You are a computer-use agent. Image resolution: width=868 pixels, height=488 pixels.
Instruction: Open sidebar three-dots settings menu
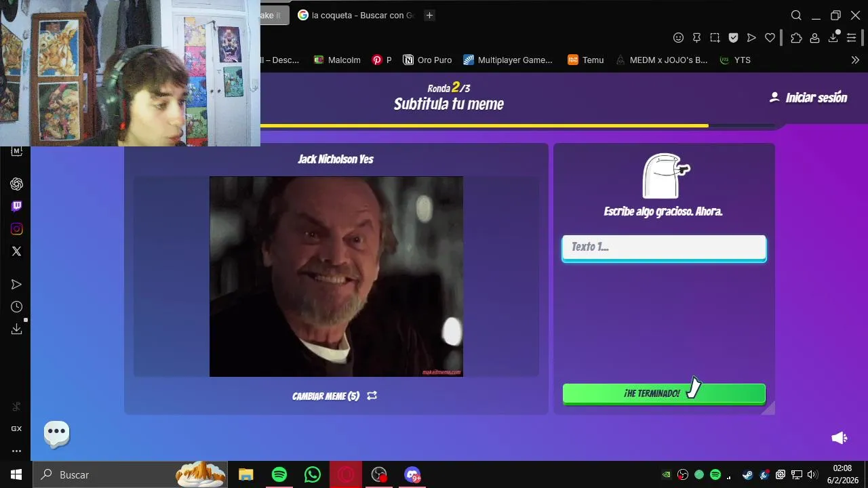pos(17,451)
